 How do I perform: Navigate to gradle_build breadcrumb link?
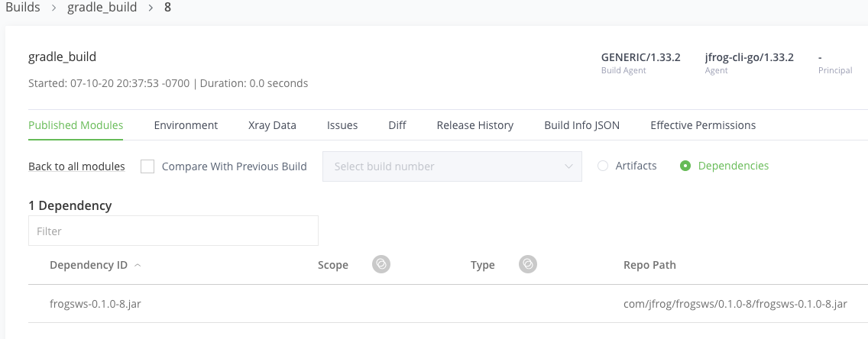click(x=102, y=8)
